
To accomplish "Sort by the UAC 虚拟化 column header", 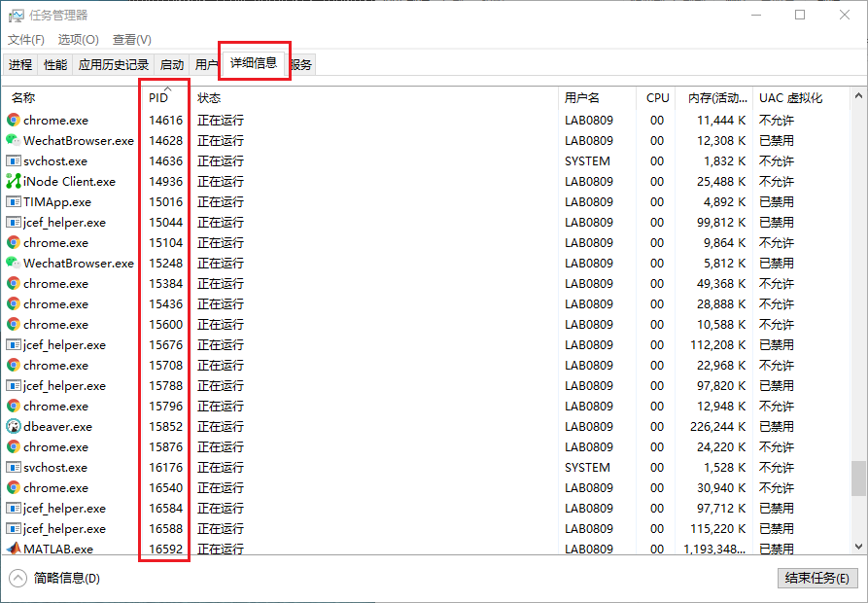I will 801,98.
